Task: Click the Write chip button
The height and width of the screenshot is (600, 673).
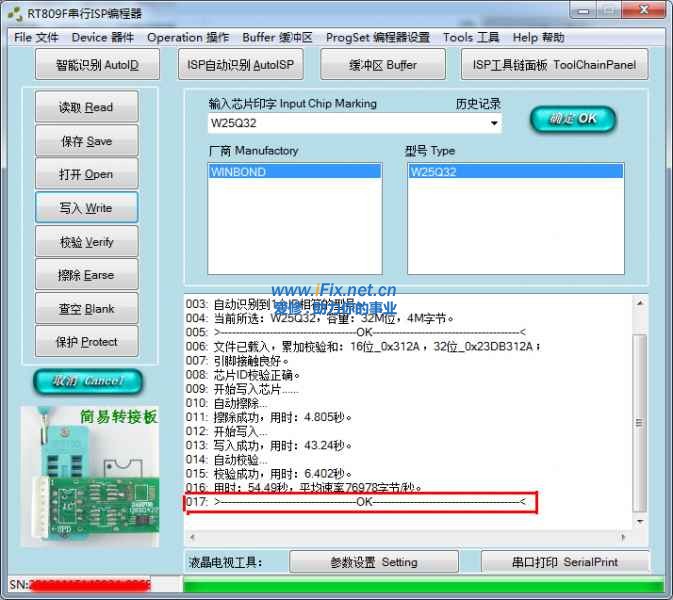Action: click(x=86, y=208)
